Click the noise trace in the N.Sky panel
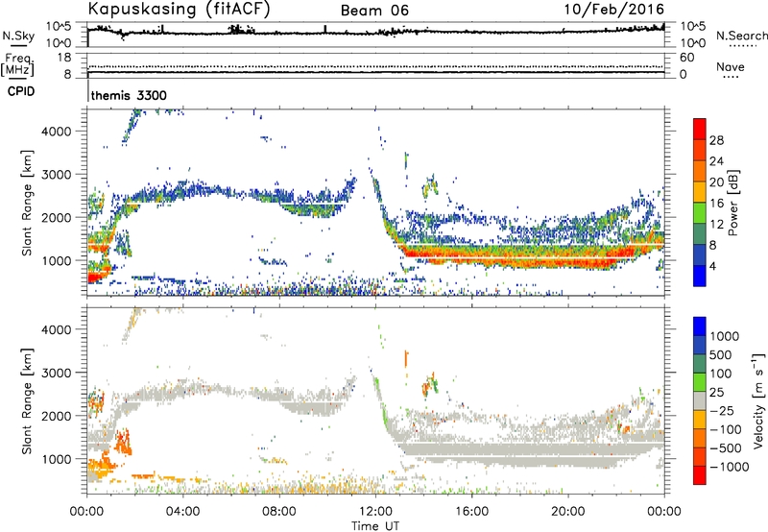This screenshot has width=768, height=532. [375, 33]
